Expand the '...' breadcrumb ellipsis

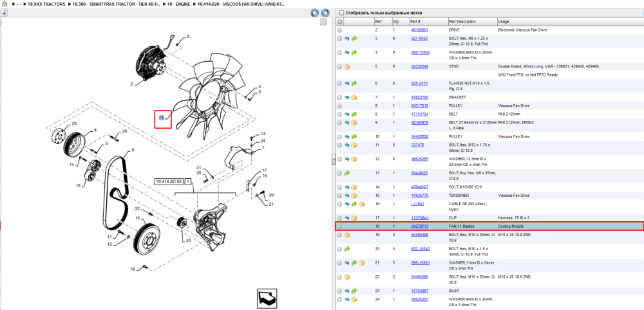click(19, 4)
